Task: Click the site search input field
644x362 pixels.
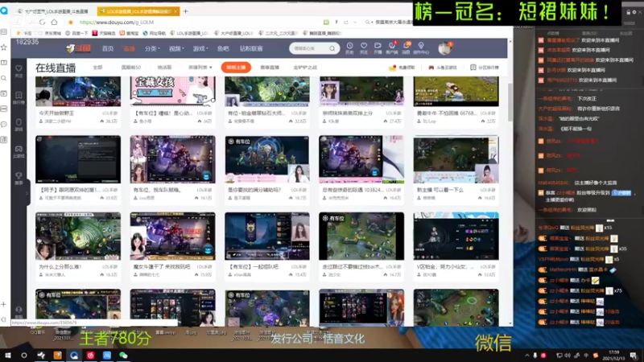Action: click(x=309, y=48)
